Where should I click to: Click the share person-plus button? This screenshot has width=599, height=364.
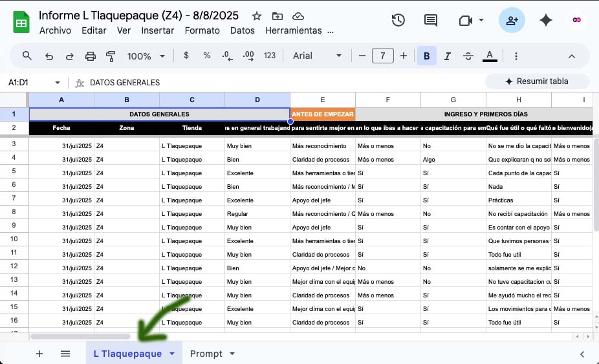tap(512, 21)
